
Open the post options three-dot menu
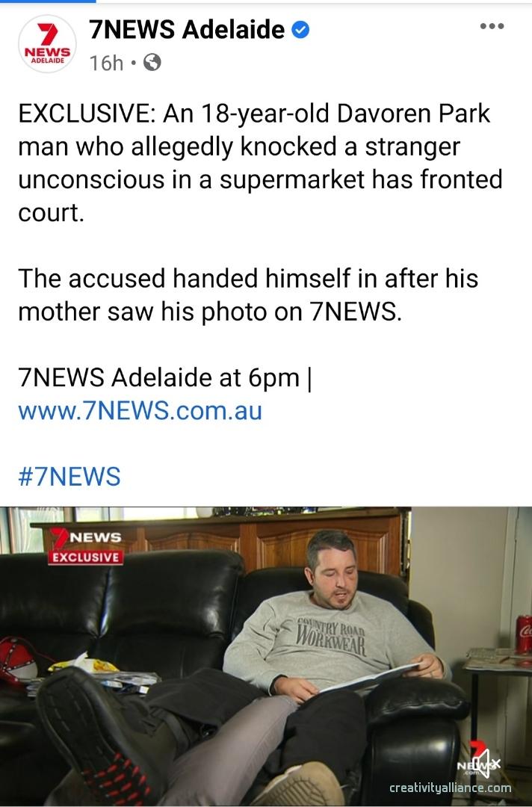click(x=492, y=26)
